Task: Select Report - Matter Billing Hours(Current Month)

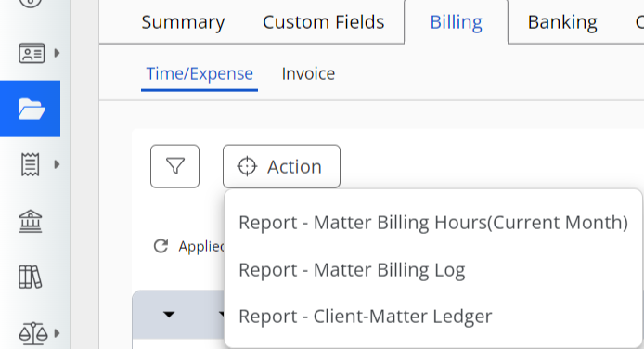Action: click(x=433, y=223)
